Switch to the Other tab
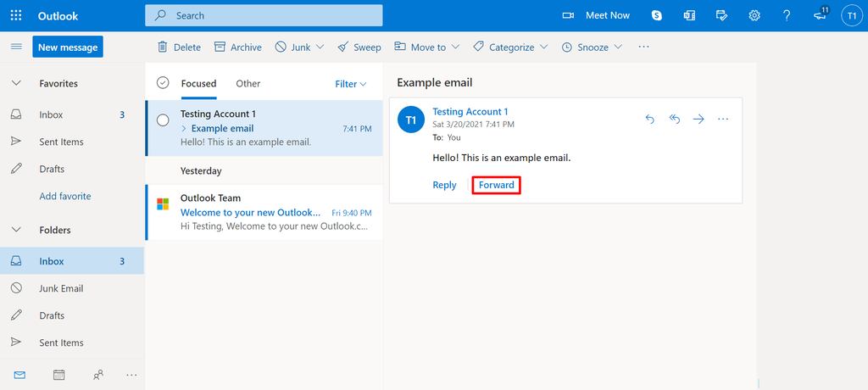Image resolution: width=868 pixels, height=390 pixels. [x=248, y=84]
